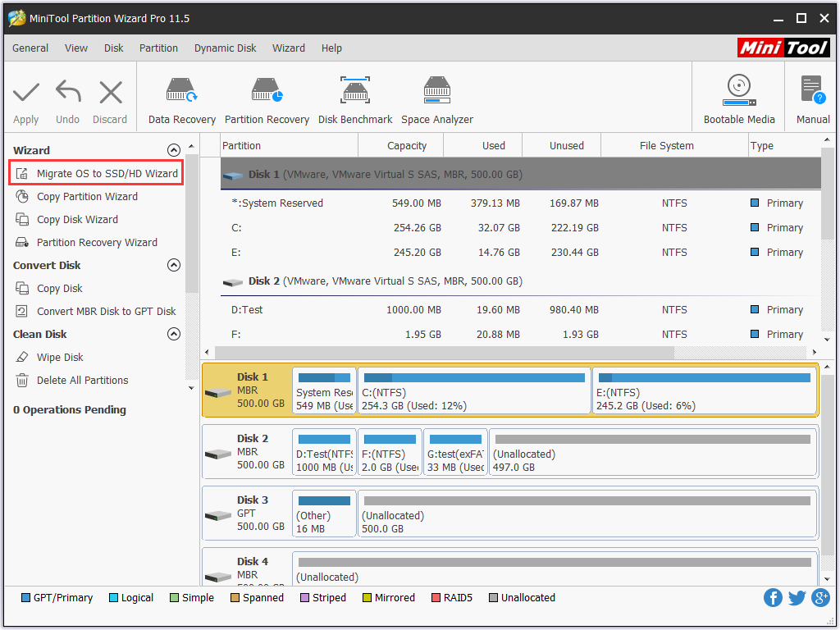
Task: Select D:Test block on Disk 2 map
Action: pyautogui.click(x=324, y=452)
